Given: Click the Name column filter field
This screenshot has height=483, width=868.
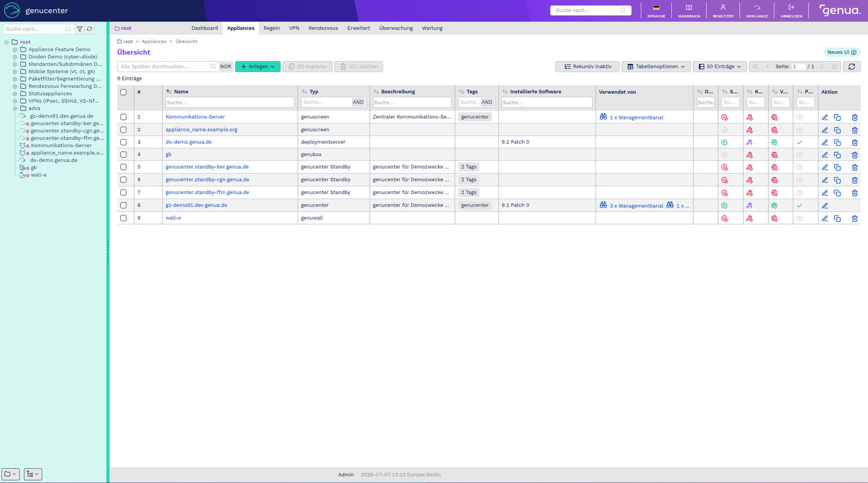Looking at the screenshot, I should [230, 103].
